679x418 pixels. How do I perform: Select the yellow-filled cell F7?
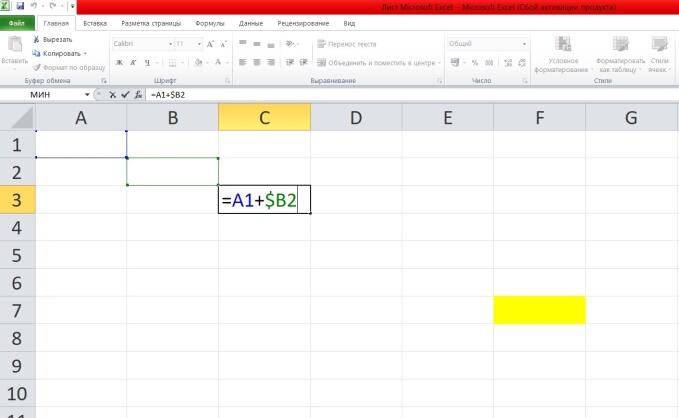tap(539, 310)
